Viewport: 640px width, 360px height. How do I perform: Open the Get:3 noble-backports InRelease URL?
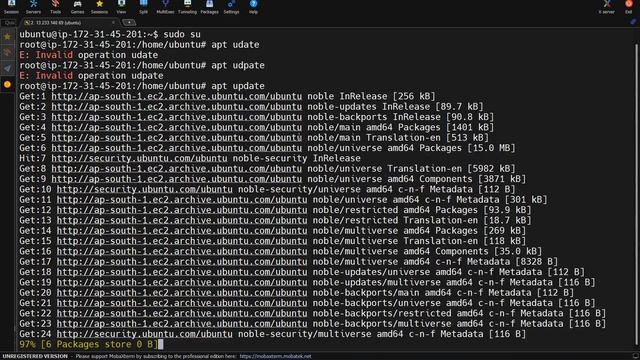[x=176, y=117]
